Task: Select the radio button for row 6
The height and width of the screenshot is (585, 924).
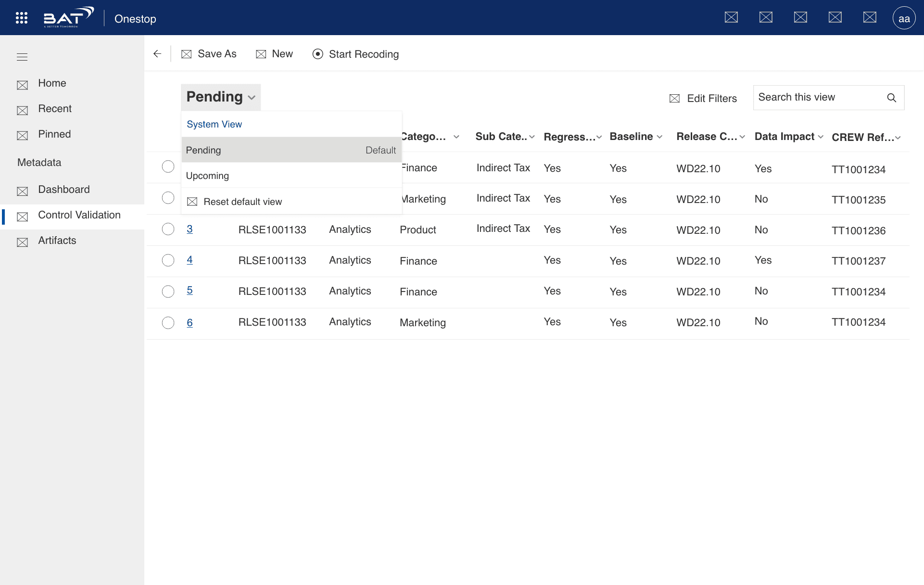Action: [168, 322]
